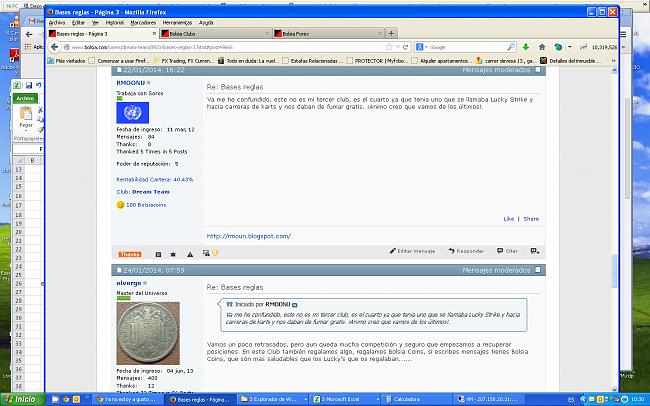Show more bookmarks with the chevron
The width and height of the screenshot is (650, 406).
[614, 61]
